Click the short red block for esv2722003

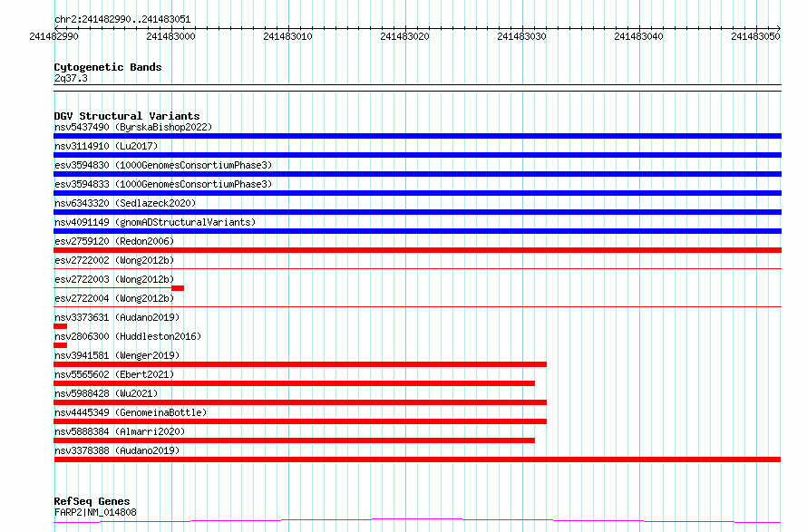[178, 288]
